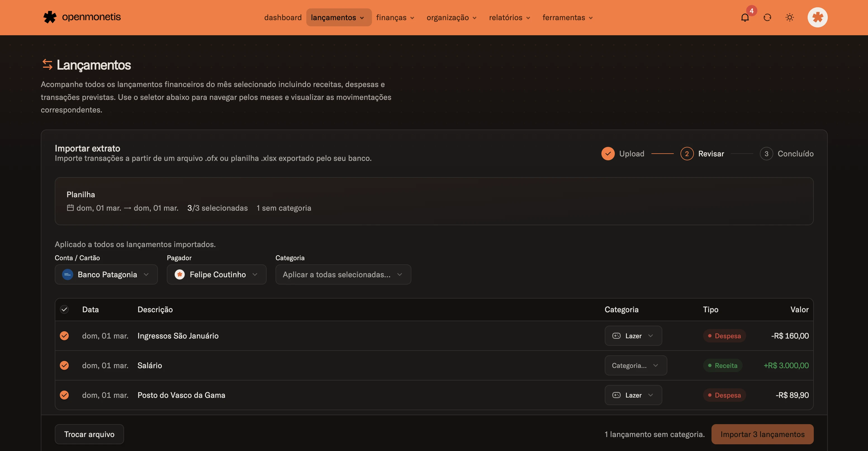The width and height of the screenshot is (868, 451).
Task: Click the openmonetis logo
Action: [x=82, y=17]
